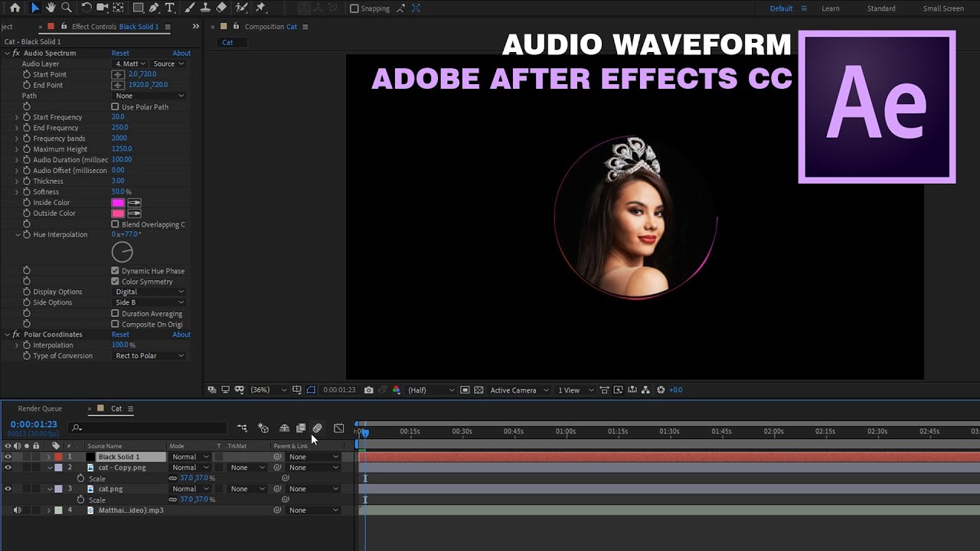Image resolution: width=980 pixels, height=551 pixels.
Task: Select the Brush tool
Action: click(x=189, y=8)
